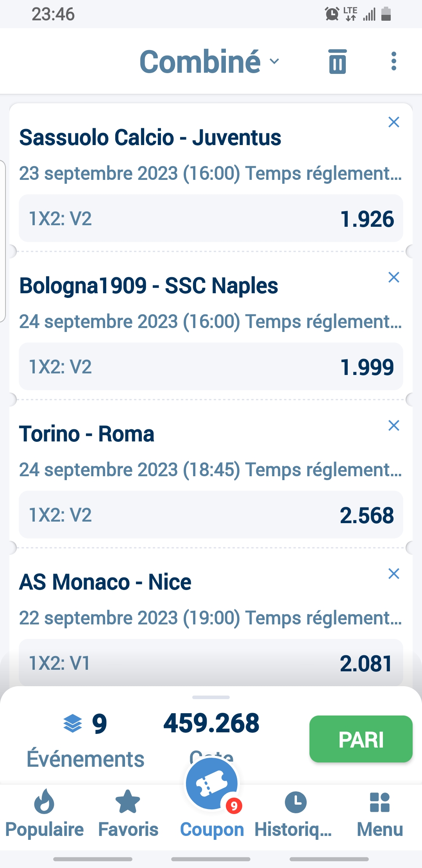
Task: Select the 1X2: V2 odds 1.999 row
Action: (x=211, y=366)
